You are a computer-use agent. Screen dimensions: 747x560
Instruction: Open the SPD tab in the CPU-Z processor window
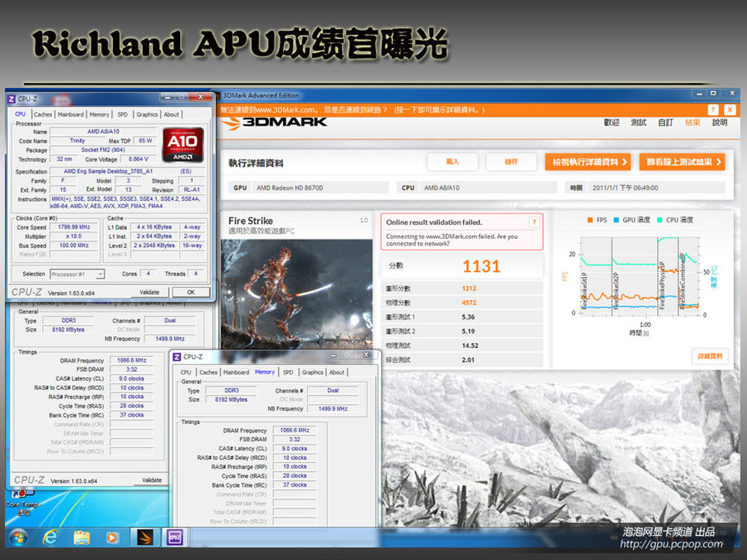pyautogui.click(x=123, y=114)
